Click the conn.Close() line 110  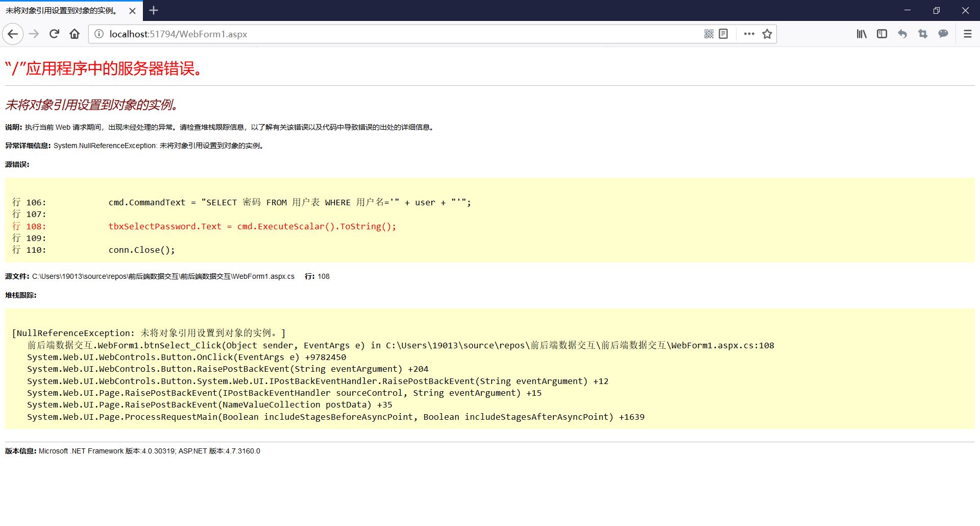click(x=93, y=250)
